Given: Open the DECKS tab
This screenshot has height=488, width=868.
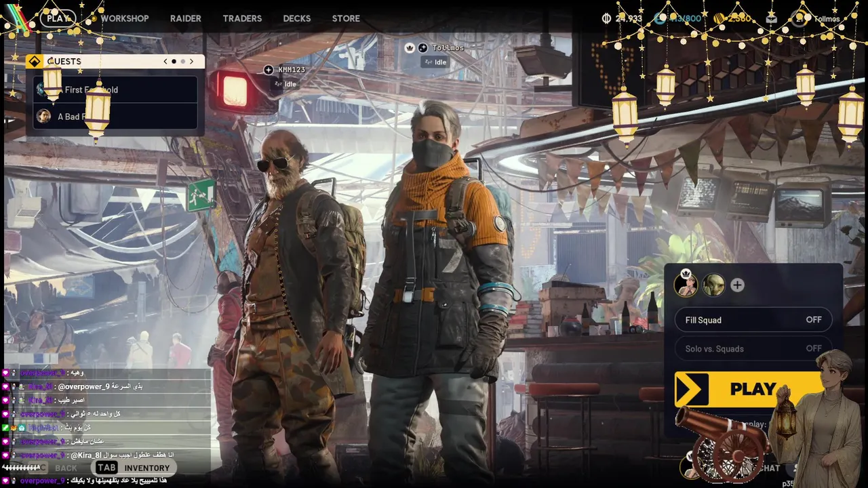Looking at the screenshot, I should pos(297,18).
